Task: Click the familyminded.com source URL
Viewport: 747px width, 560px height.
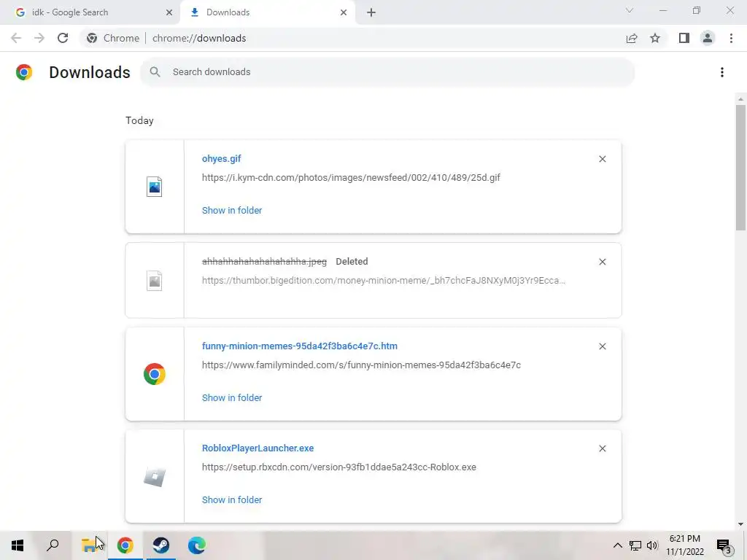Action: click(x=361, y=365)
